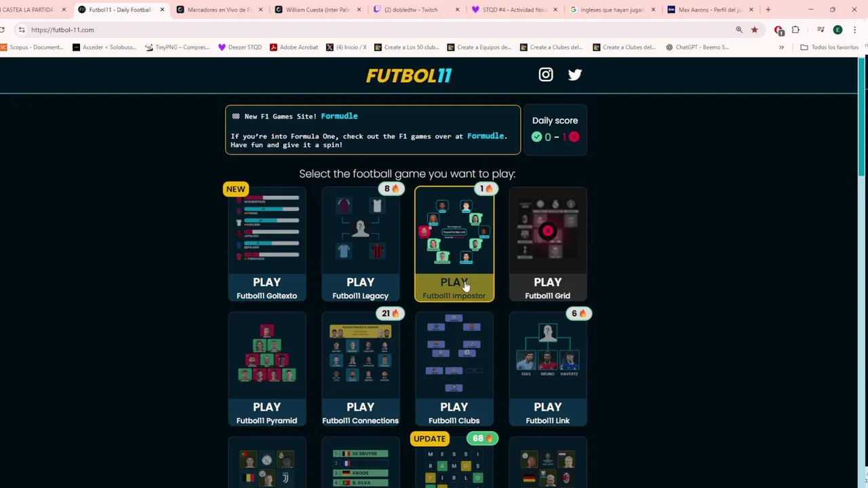The width and height of the screenshot is (868, 488).
Task: Open the Extensions puzzle-piece menu
Action: click(x=795, y=30)
